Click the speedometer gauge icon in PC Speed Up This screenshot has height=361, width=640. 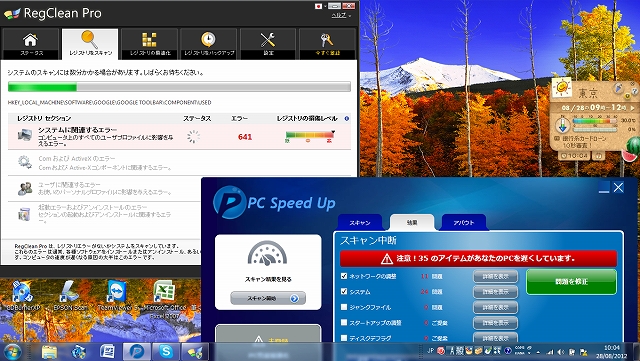pos(267,254)
